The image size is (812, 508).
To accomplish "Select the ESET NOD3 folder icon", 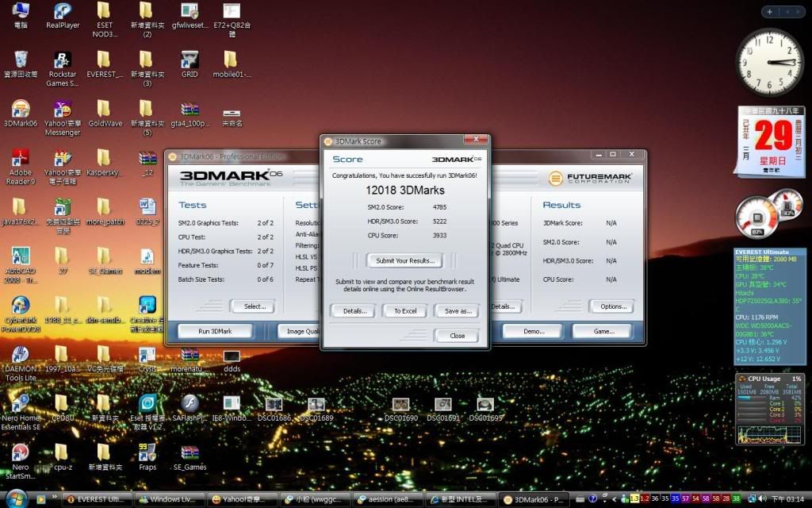I will point(105,20).
